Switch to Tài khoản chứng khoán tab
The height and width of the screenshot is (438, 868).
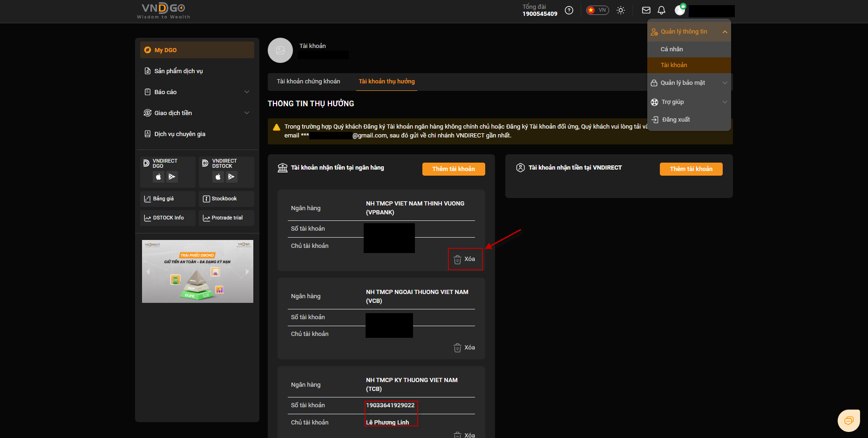click(x=308, y=82)
